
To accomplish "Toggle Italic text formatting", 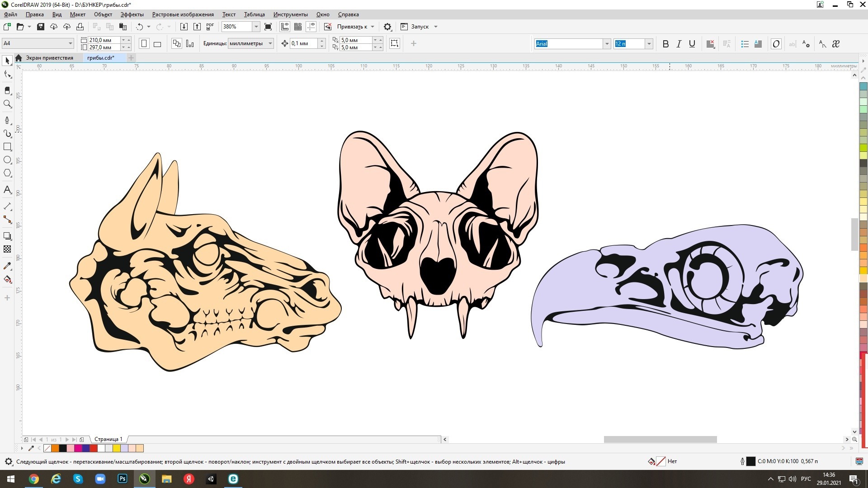I will [679, 44].
